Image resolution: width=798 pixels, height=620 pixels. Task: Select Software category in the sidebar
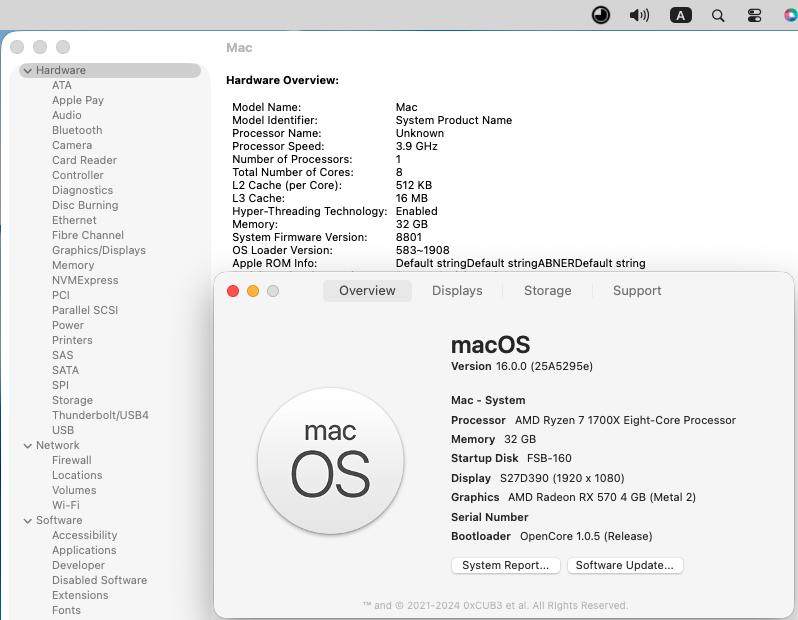59,520
